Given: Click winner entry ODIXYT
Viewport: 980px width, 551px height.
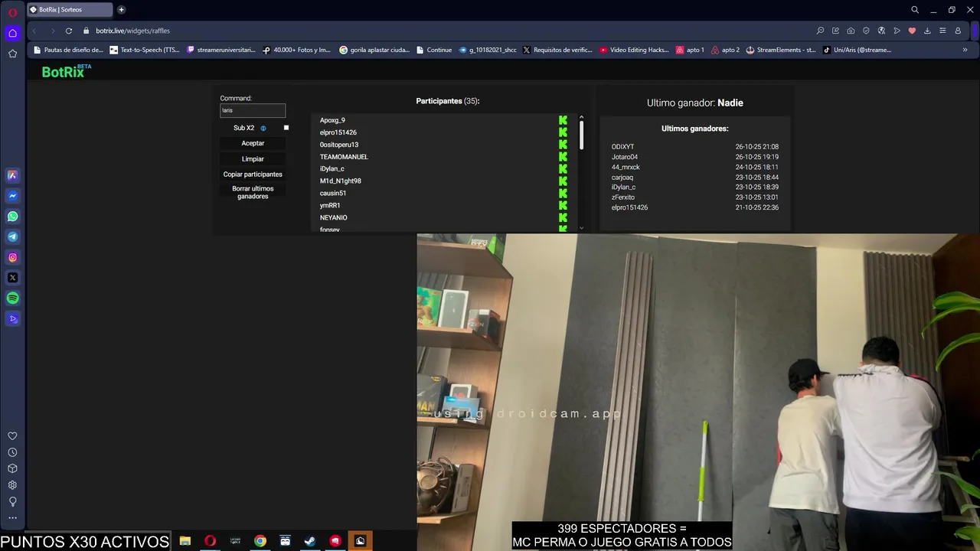Looking at the screenshot, I should click(622, 147).
